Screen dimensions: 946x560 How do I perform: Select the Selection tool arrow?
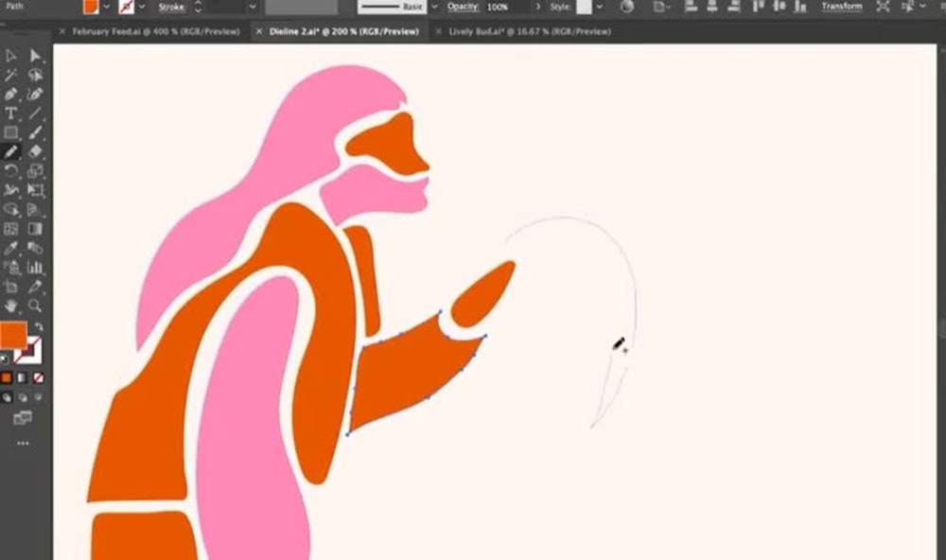(x=10, y=56)
